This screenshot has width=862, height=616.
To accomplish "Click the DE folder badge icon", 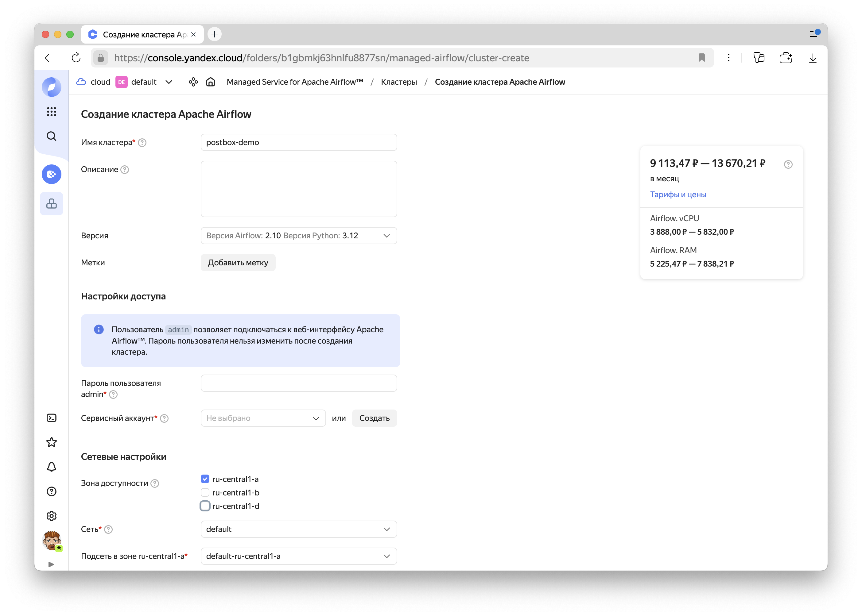I will pyautogui.click(x=121, y=82).
